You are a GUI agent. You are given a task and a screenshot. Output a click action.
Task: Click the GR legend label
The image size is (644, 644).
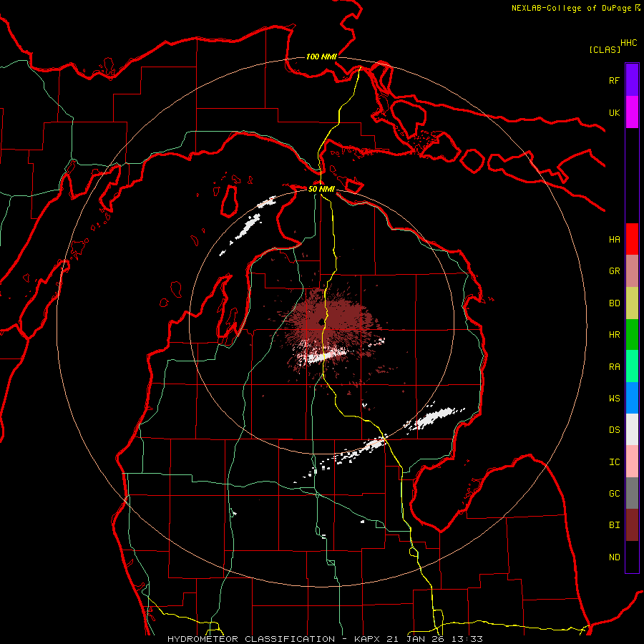coord(614,271)
